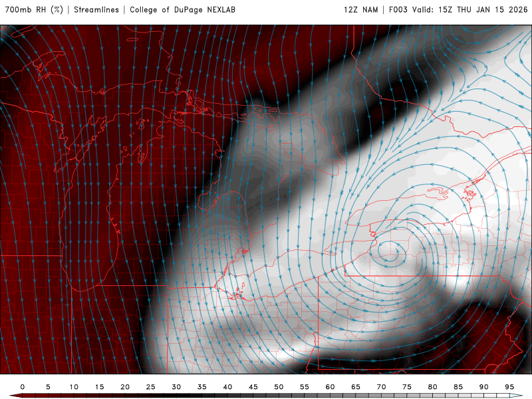This screenshot has width=532, height=399.
Task: Choose the "75" legend number
Action: pyautogui.click(x=407, y=387)
